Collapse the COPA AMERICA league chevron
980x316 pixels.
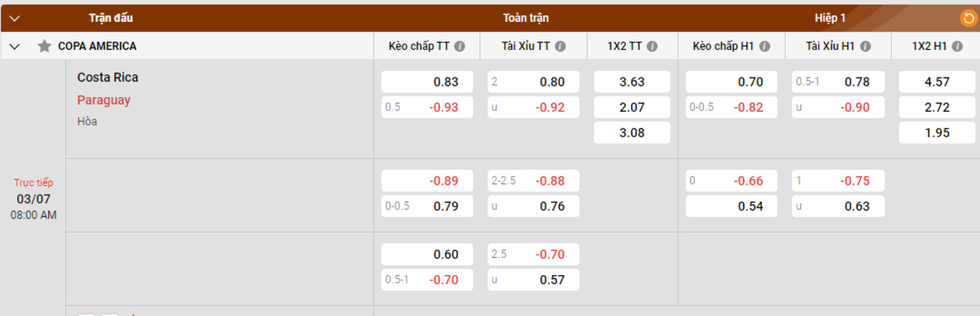(14, 47)
